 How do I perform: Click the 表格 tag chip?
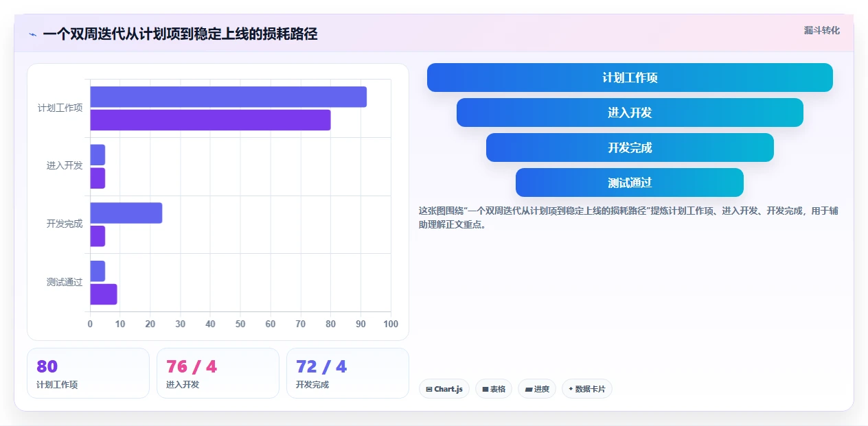494,389
